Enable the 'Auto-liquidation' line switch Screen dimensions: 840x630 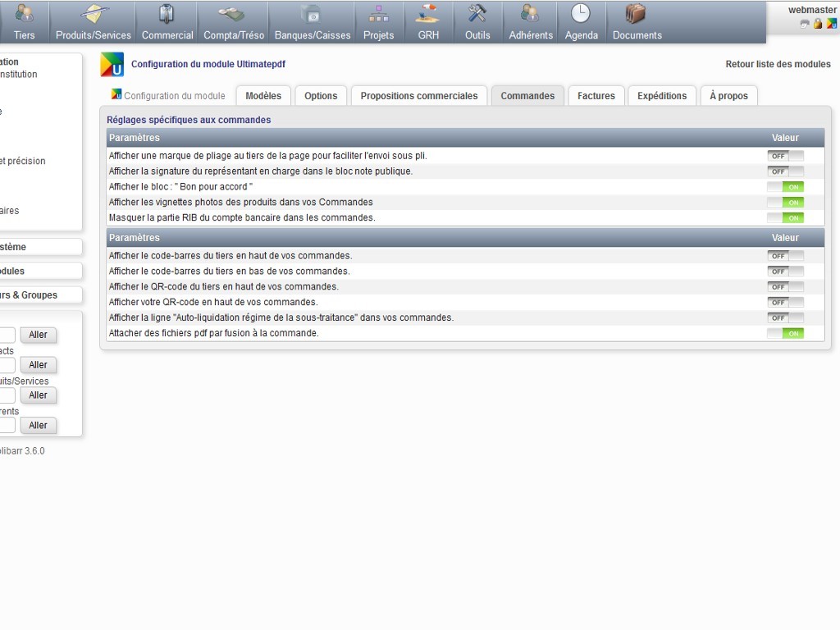pyautogui.click(x=785, y=318)
